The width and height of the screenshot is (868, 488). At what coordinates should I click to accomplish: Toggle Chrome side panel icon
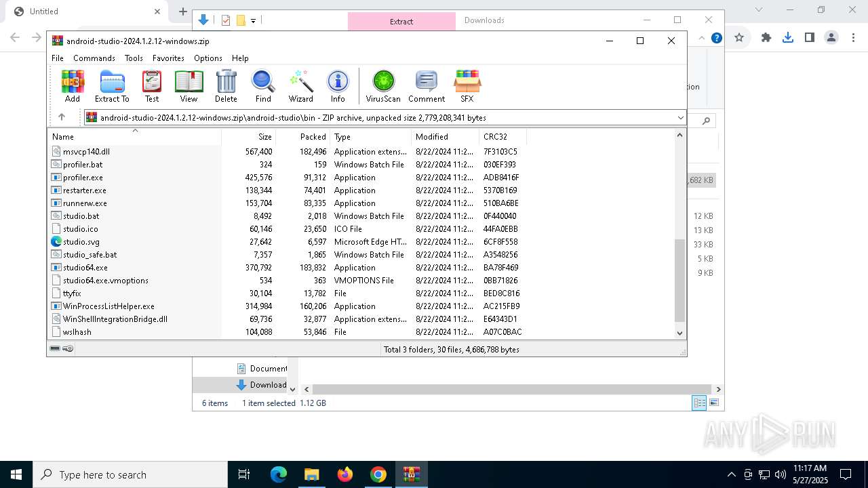click(x=810, y=38)
